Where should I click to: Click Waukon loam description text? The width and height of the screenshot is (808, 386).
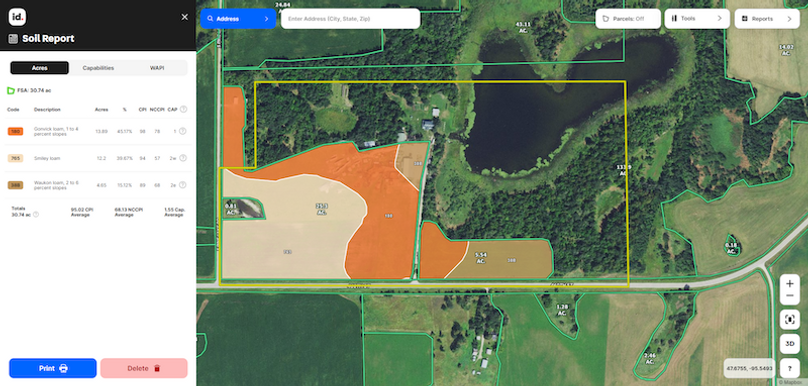(x=56, y=185)
